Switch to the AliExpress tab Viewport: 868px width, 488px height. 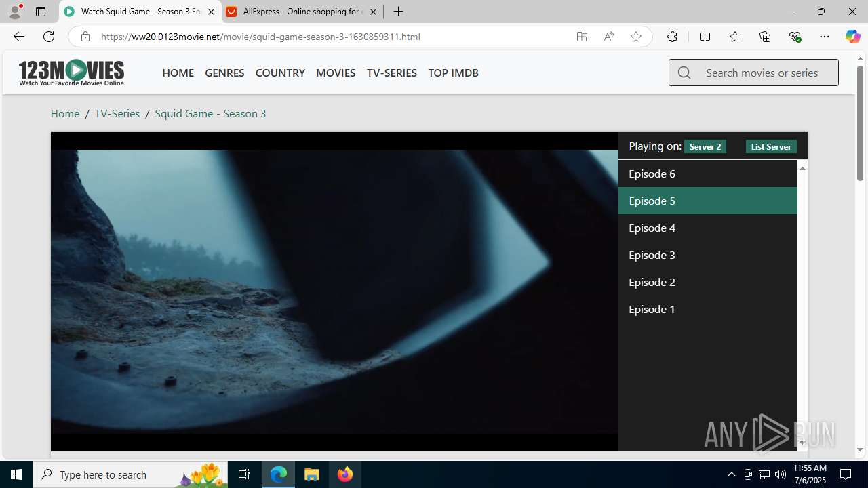click(302, 12)
